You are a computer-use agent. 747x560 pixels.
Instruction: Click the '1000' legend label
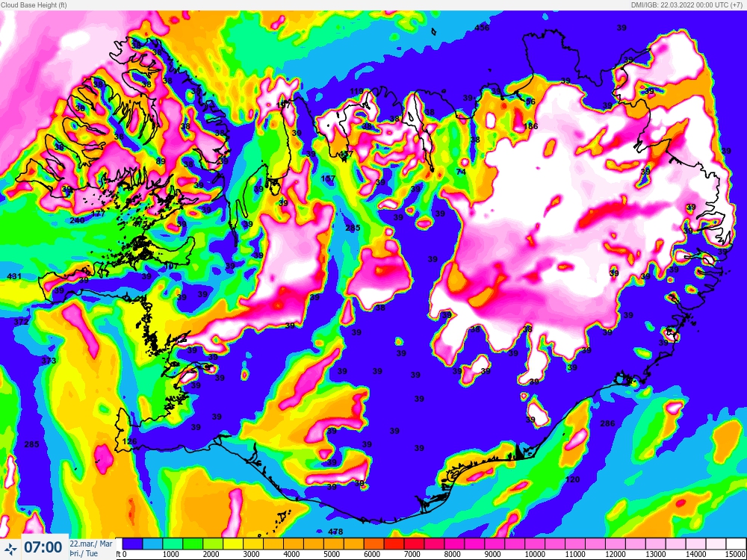(171, 555)
